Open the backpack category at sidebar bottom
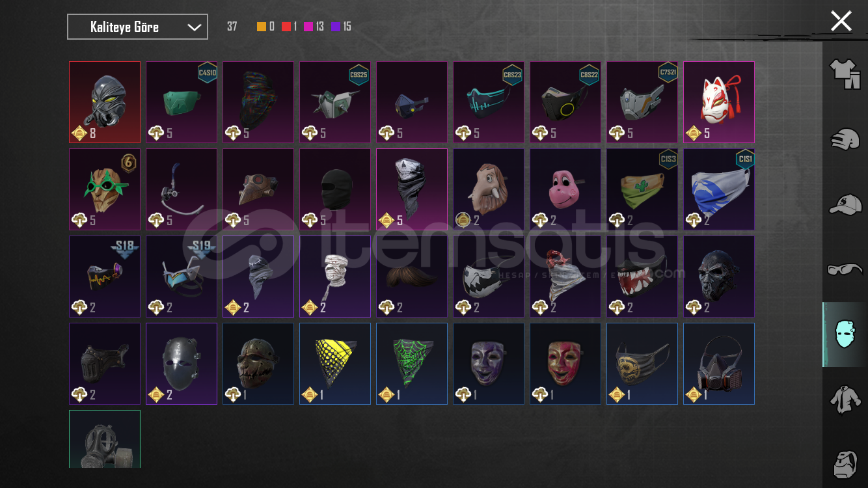 pyautogui.click(x=845, y=463)
